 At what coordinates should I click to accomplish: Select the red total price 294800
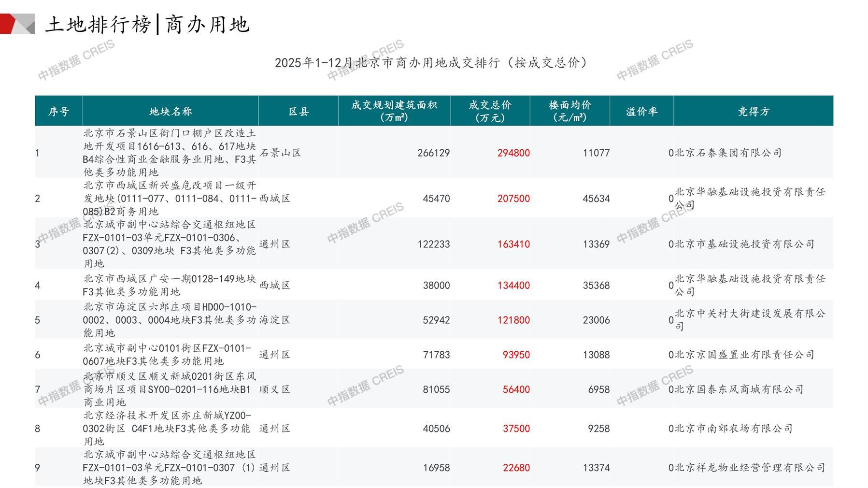(513, 153)
